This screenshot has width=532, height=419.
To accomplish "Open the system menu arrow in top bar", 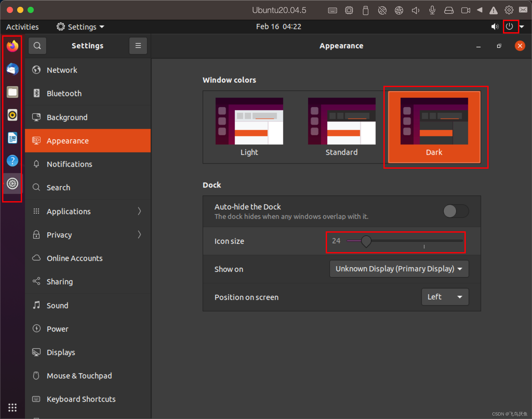I will 522,27.
